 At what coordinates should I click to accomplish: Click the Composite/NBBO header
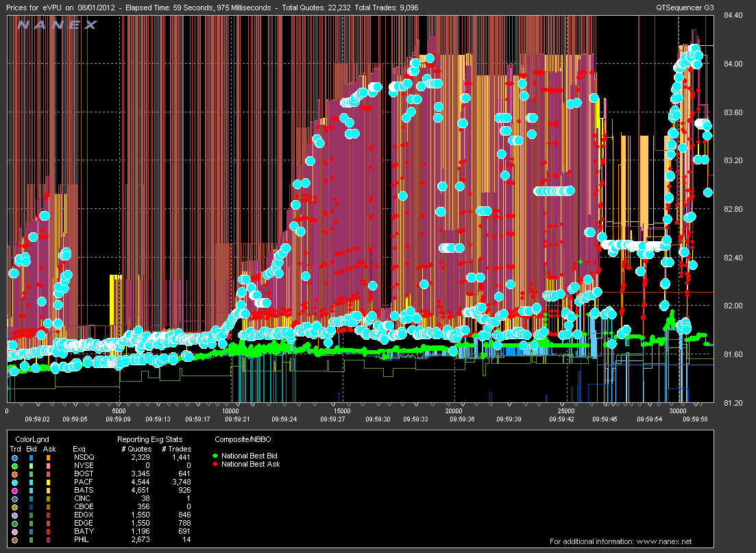tap(243, 439)
